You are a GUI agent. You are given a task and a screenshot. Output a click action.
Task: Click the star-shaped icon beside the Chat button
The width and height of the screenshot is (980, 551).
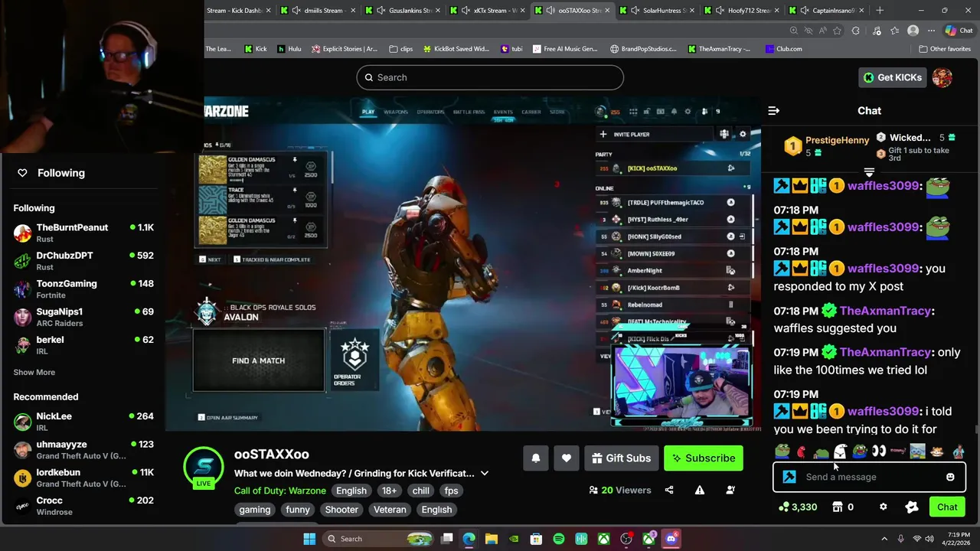pyautogui.click(x=911, y=507)
